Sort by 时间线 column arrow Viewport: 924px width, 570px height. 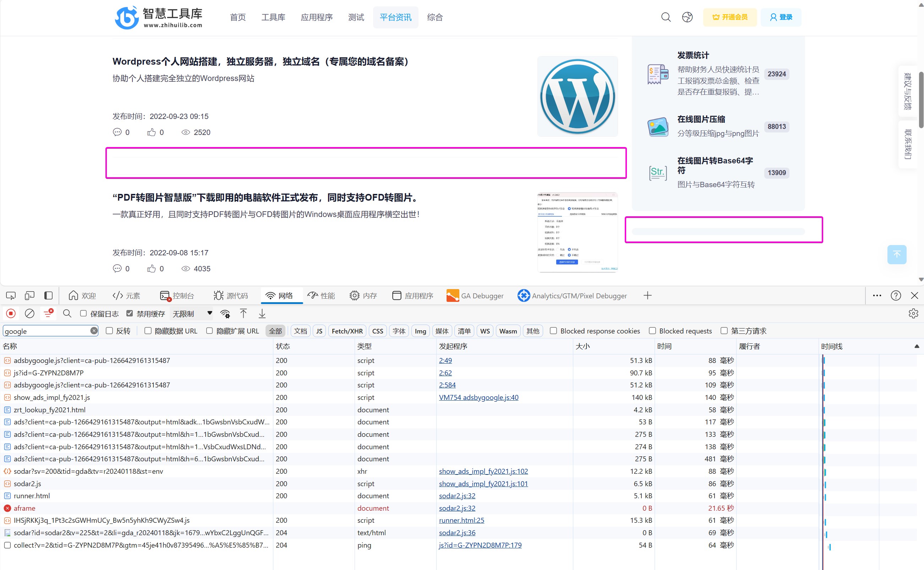[917, 346]
